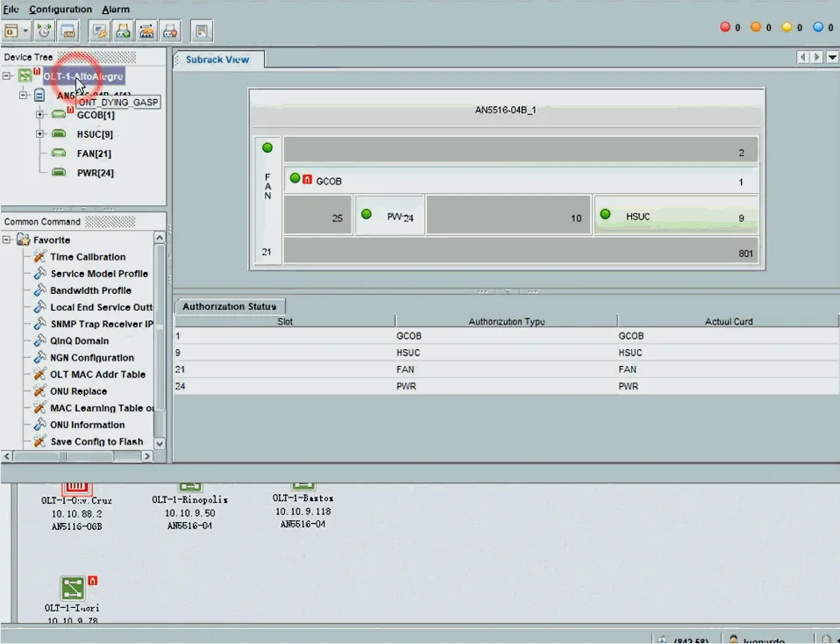Click the right tab-scroll arrow

[816, 57]
